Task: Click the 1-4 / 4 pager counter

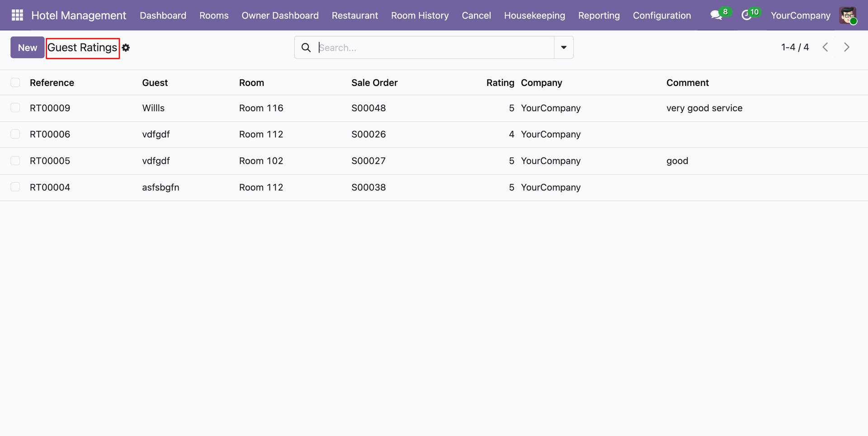Action: pyautogui.click(x=795, y=47)
